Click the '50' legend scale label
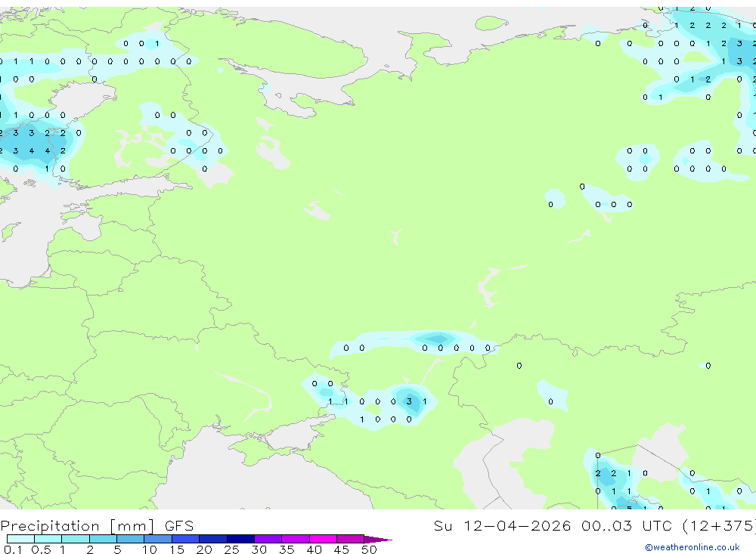This screenshot has height=554, width=756. [369, 549]
